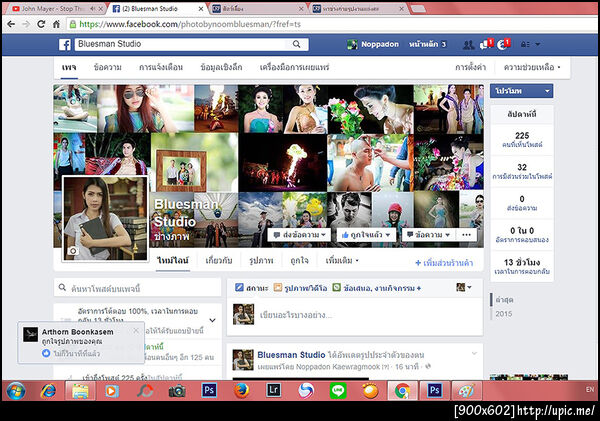Click the browser back arrow
600x421 pixels.
click(x=11, y=24)
